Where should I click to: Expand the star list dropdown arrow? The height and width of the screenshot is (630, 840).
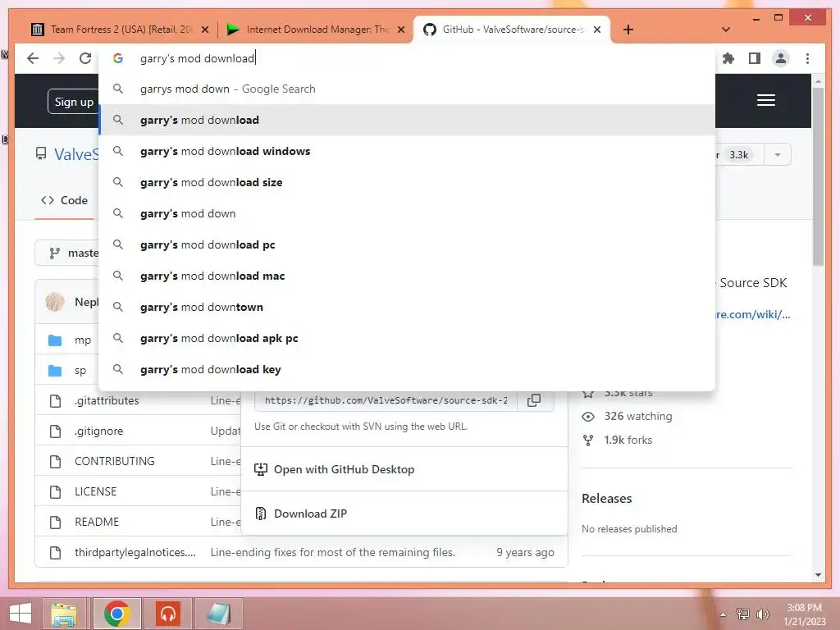[x=778, y=155]
